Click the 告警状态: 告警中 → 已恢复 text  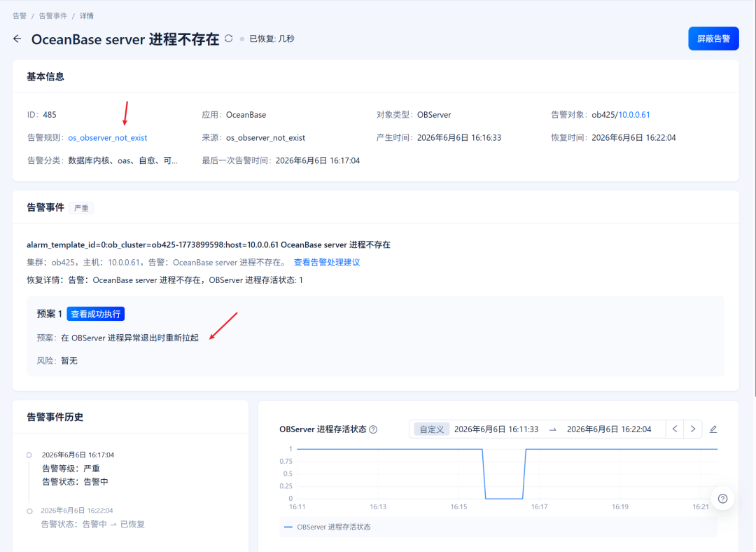(x=92, y=524)
